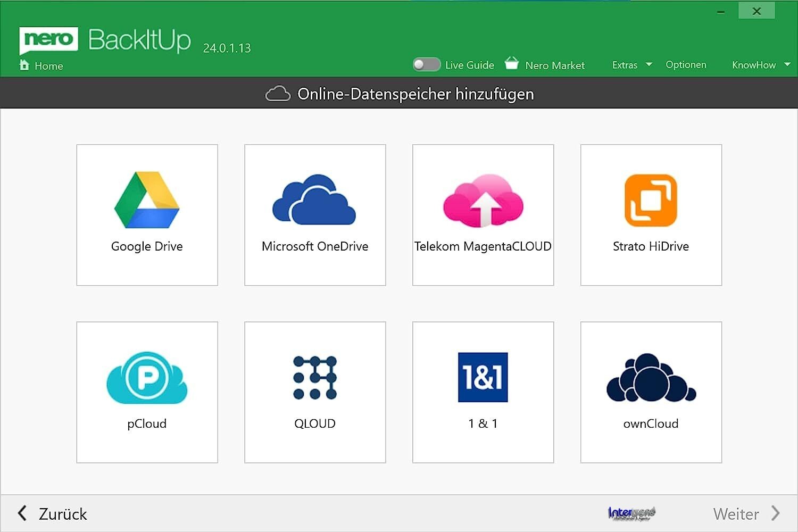Click the Live Guide label
Image resolution: width=798 pixels, height=532 pixels.
(470, 65)
